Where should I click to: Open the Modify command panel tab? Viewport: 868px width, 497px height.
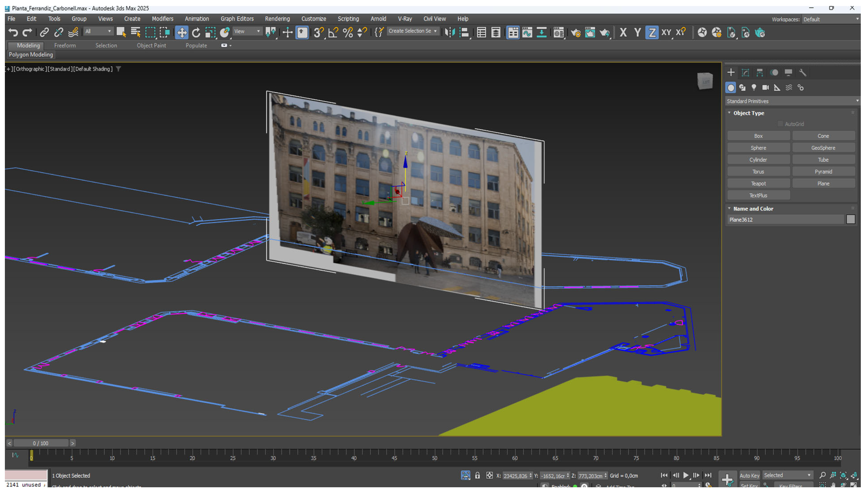(745, 73)
